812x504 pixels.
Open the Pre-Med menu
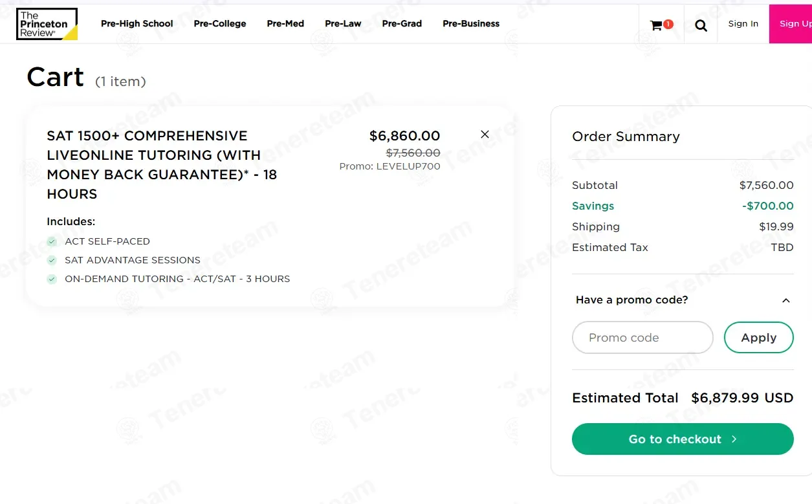(x=285, y=24)
